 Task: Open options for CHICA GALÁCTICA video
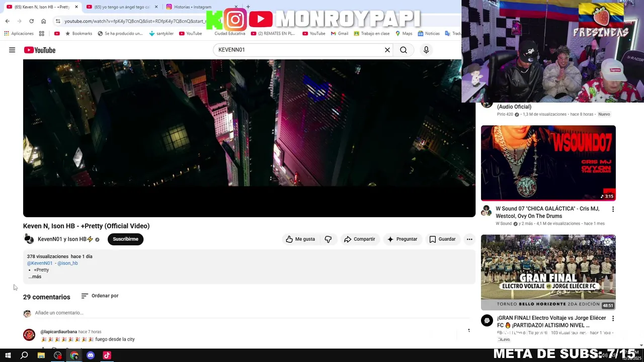tap(613, 209)
